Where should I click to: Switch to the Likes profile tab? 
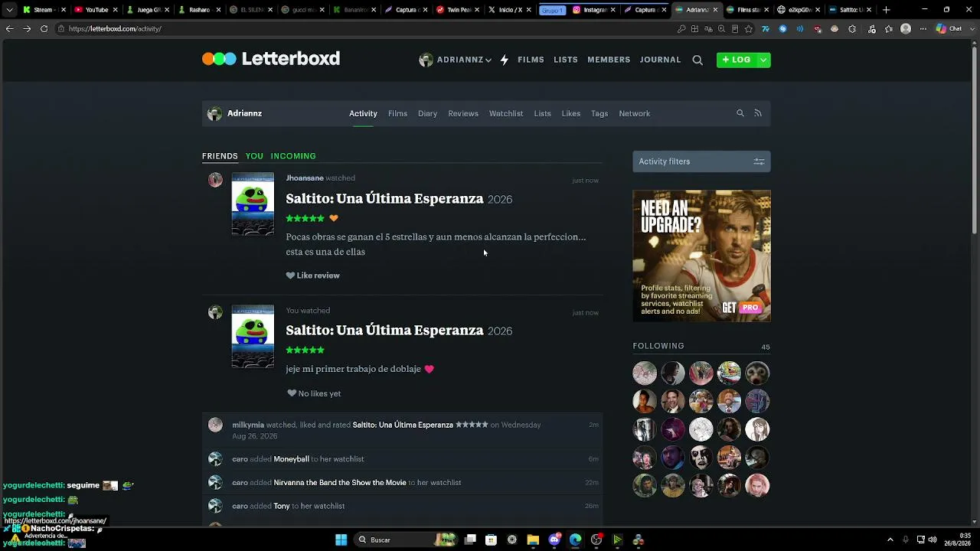571,113
